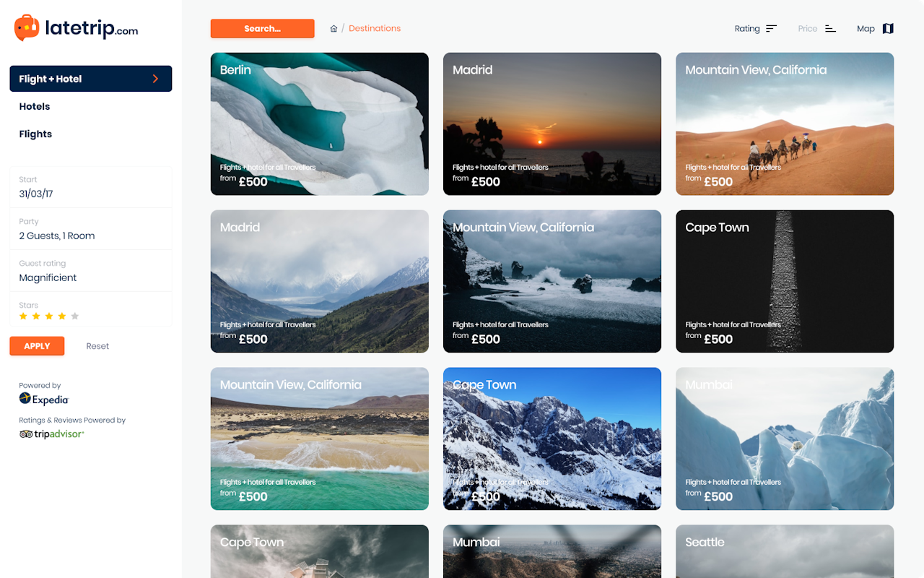Open the Start date field 31/03/17
Image resolution: width=924 pixels, height=578 pixels.
pyautogui.click(x=91, y=187)
